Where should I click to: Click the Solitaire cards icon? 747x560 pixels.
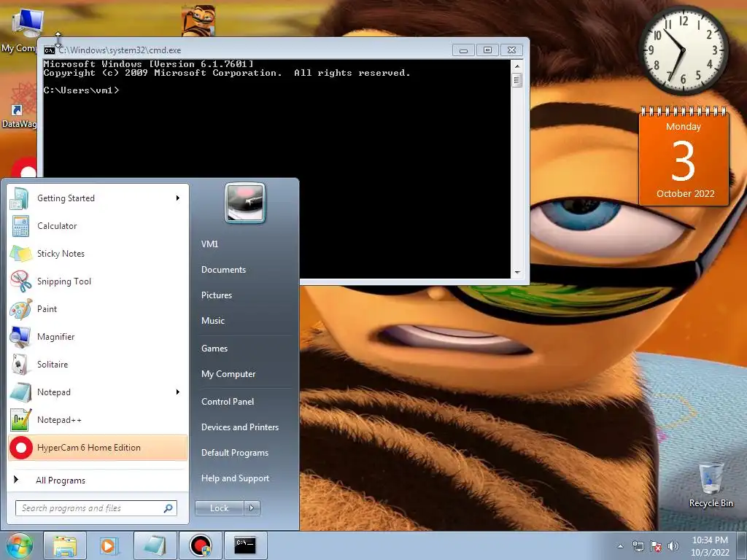click(x=20, y=365)
